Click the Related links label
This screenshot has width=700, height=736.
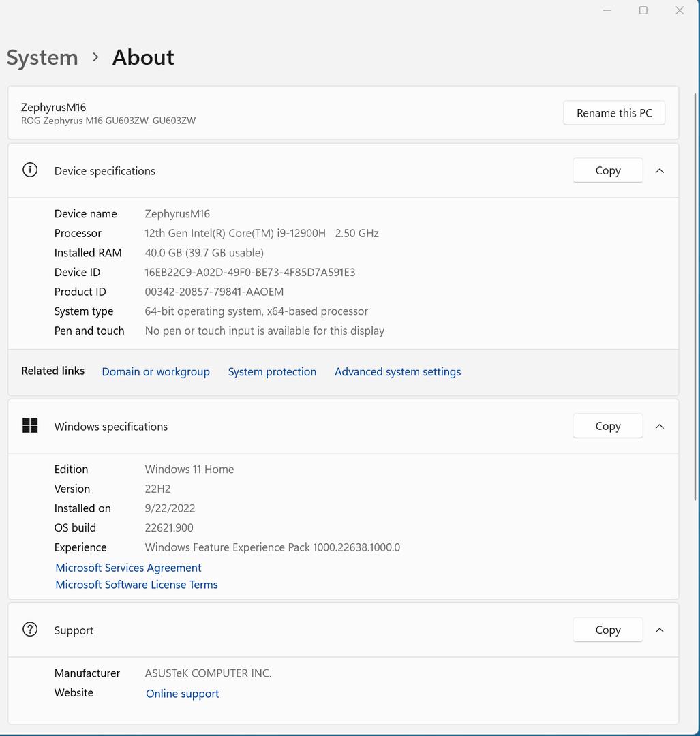click(53, 371)
